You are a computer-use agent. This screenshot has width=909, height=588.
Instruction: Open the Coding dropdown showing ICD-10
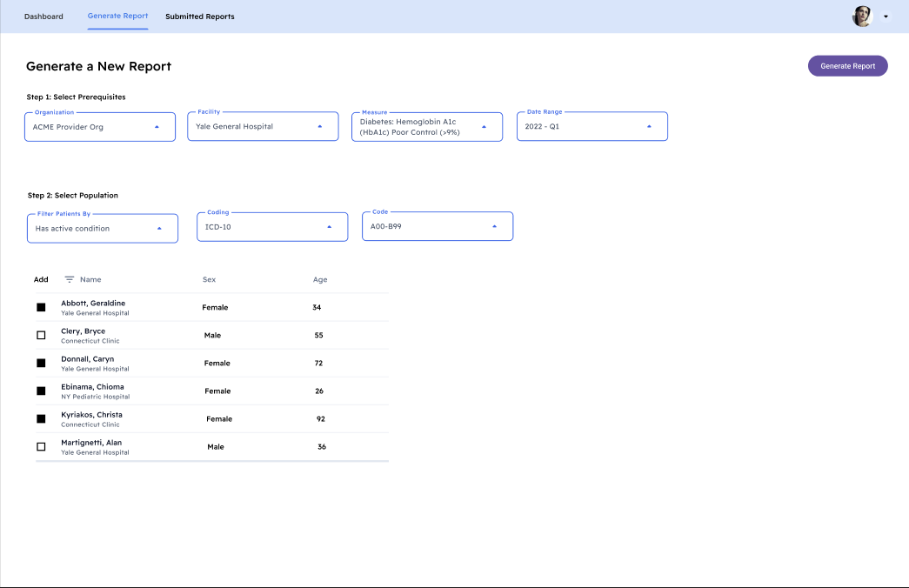click(271, 226)
